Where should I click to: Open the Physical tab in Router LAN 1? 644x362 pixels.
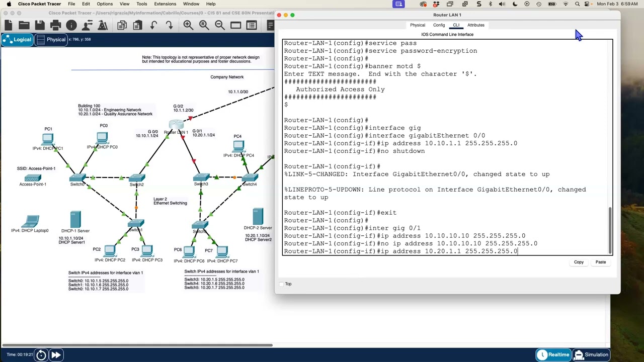418,25
